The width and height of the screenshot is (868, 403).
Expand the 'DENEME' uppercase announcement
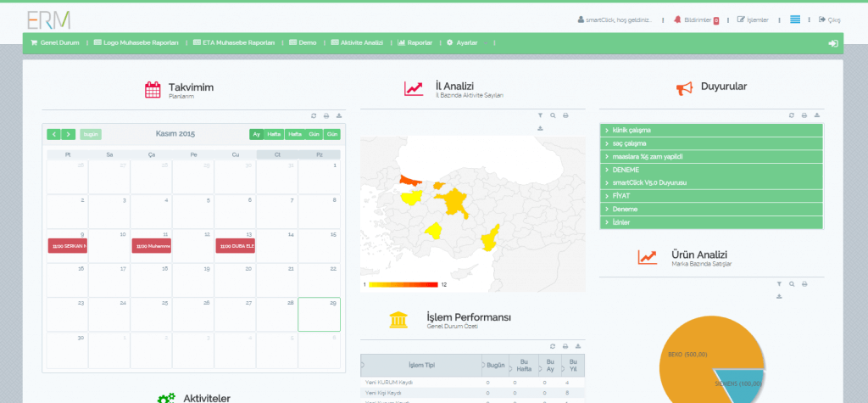[x=711, y=170]
